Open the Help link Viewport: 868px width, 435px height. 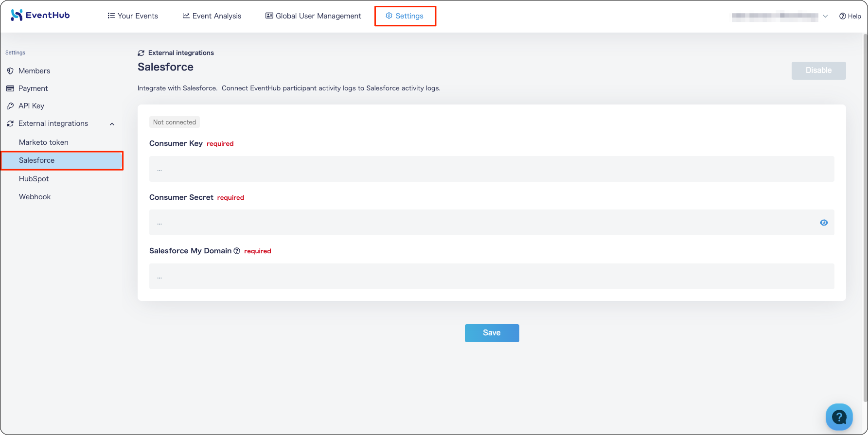tap(850, 16)
